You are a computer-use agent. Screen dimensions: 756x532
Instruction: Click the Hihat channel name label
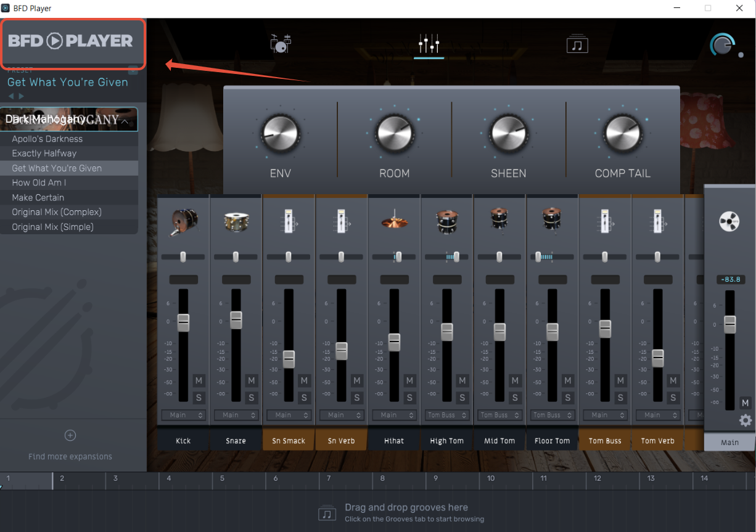click(394, 441)
